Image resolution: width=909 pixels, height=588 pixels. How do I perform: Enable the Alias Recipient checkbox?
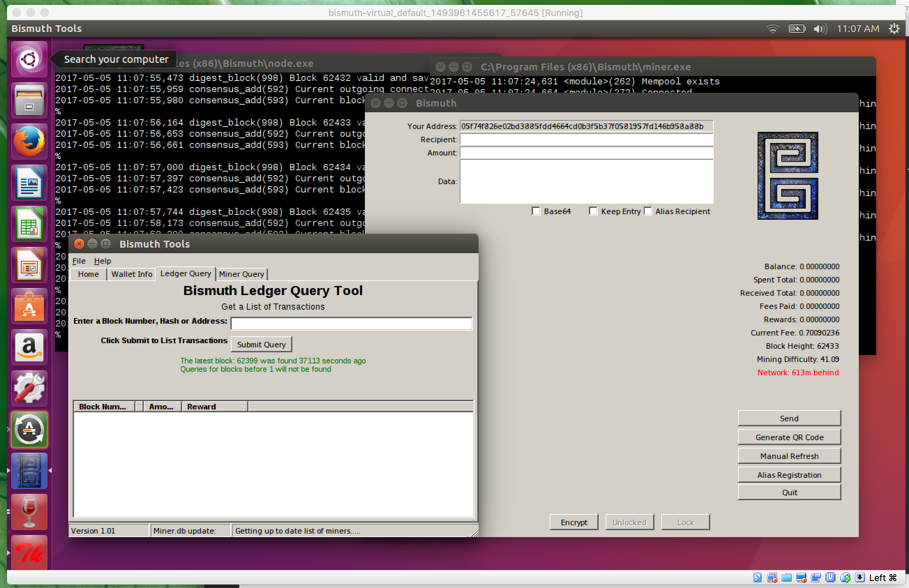click(648, 211)
